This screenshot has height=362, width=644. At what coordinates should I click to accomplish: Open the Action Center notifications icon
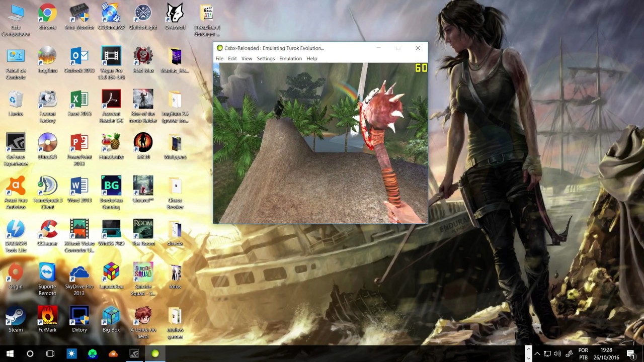pyautogui.click(x=631, y=353)
